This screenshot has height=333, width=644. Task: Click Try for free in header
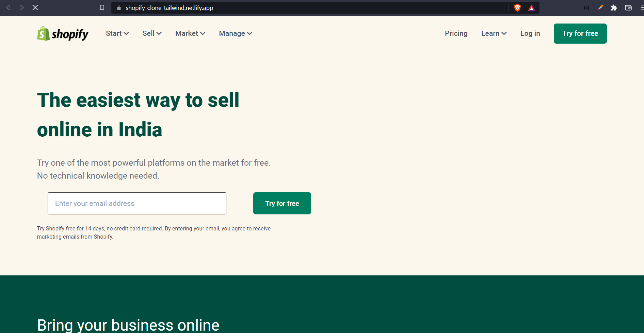[580, 33]
